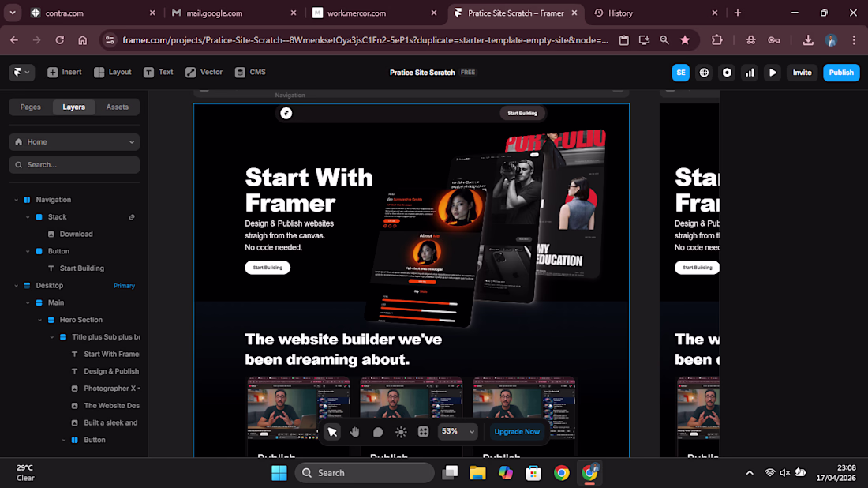Open site globe settings icon
Image resolution: width=868 pixels, height=488 pixels.
click(704, 73)
